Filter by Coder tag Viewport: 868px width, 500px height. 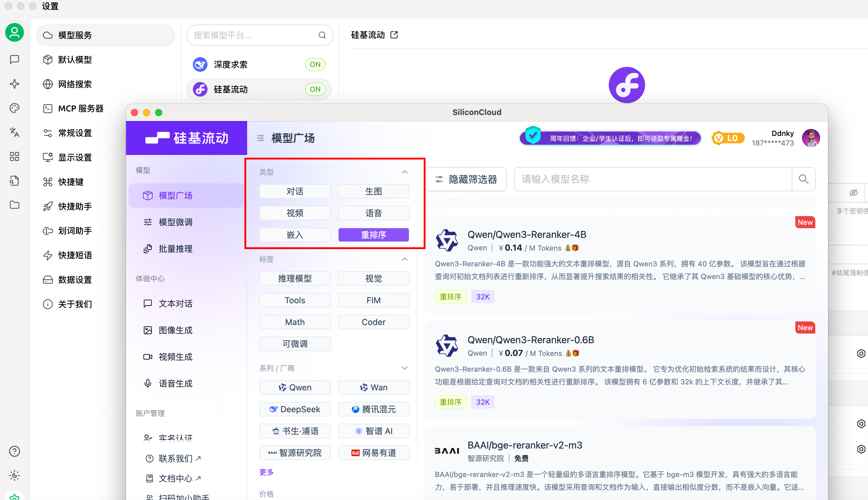(x=373, y=322)
